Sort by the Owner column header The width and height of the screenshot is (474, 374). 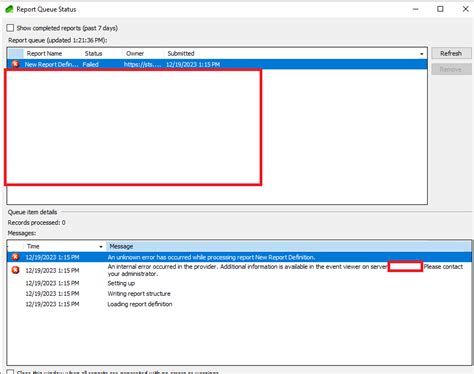135,53
